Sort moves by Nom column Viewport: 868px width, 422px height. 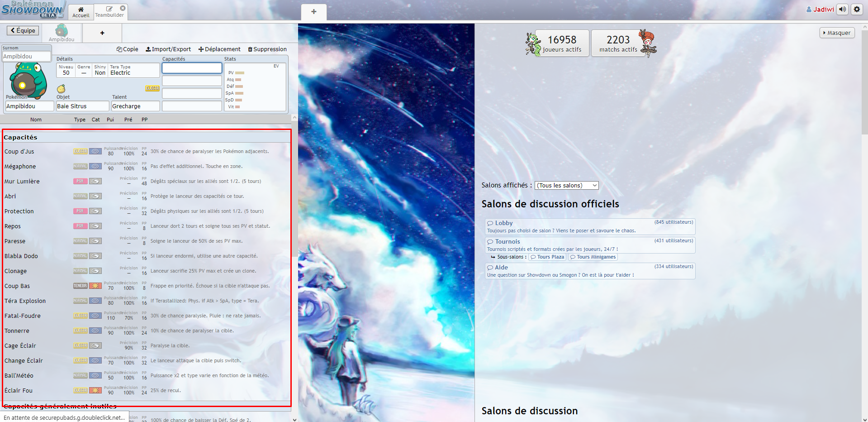tap(36, 120)
